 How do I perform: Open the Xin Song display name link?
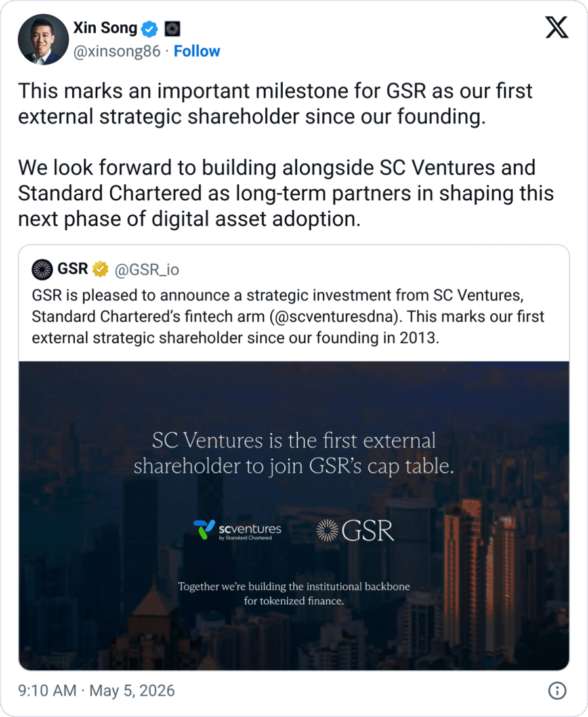[105, 28]
